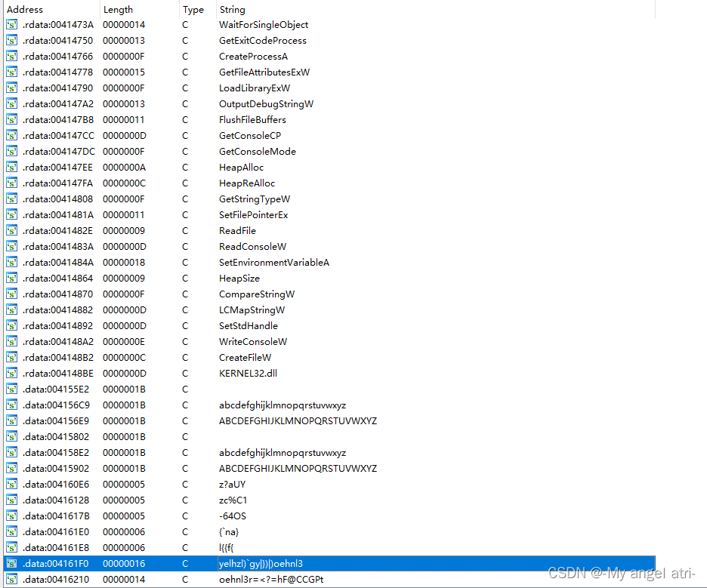The height and width of the screenshot is (588, 707).
Task: Click the string icon beside CompareStringW
Action: (12, 294)
